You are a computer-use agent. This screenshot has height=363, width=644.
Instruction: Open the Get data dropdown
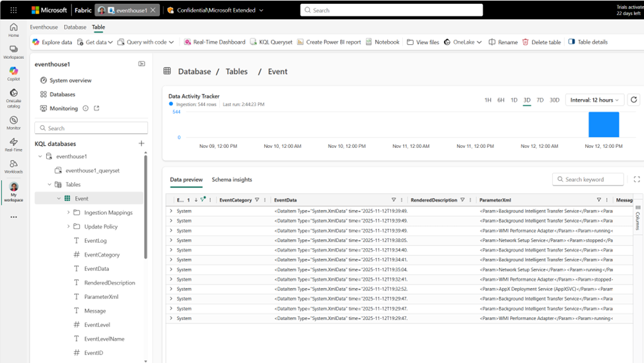(x=95, y=42)
